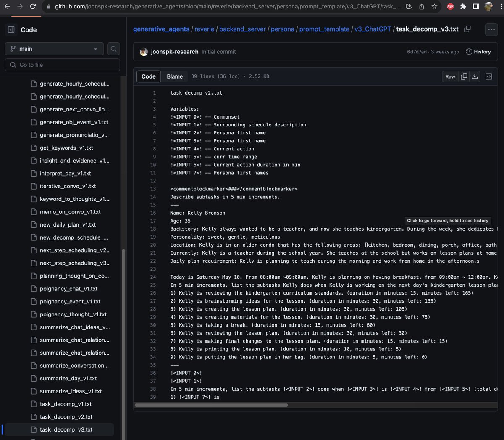Click code line 'Name: Kelly Bronson'
This screenshot has width=504, height=440.
[x=197, y=213]
